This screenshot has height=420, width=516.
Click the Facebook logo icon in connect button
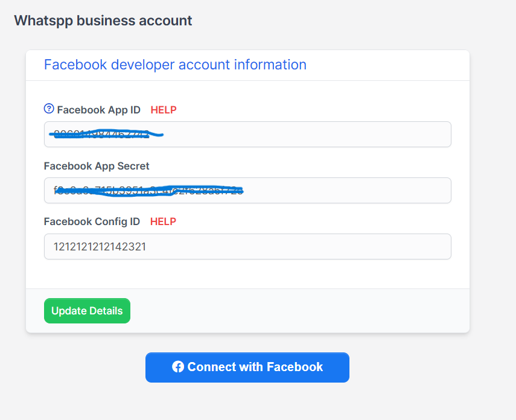point(178,367)
